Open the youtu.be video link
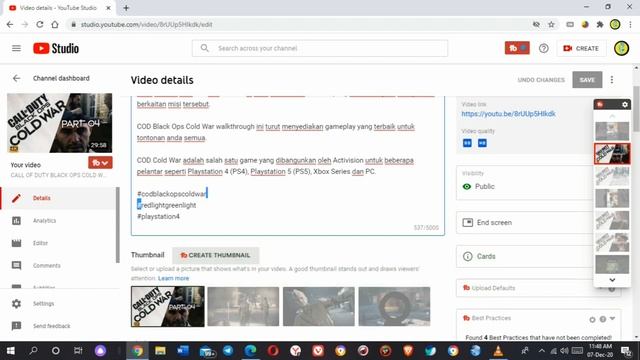 tap(508, 114)
